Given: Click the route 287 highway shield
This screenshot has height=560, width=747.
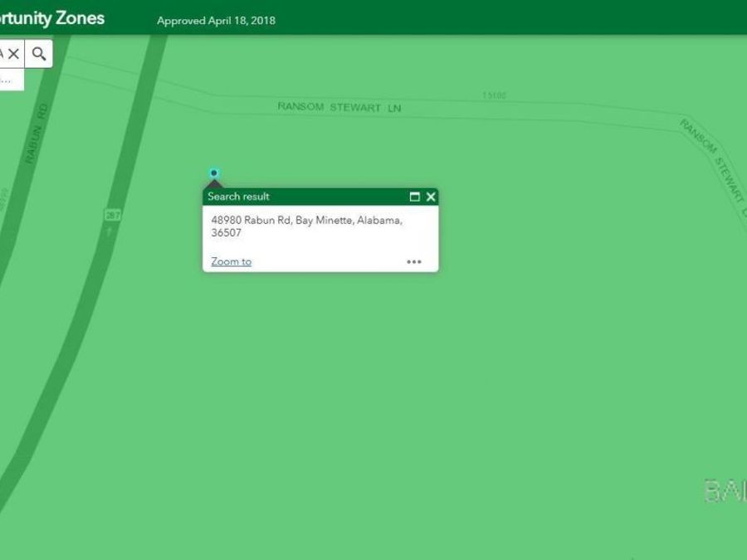Looking at the screenshot, I should click(113, 215).
